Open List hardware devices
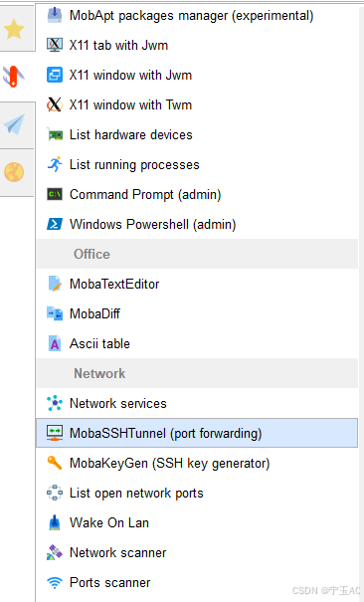This screenshot has height=602, width=364. (x=197, y=134)
